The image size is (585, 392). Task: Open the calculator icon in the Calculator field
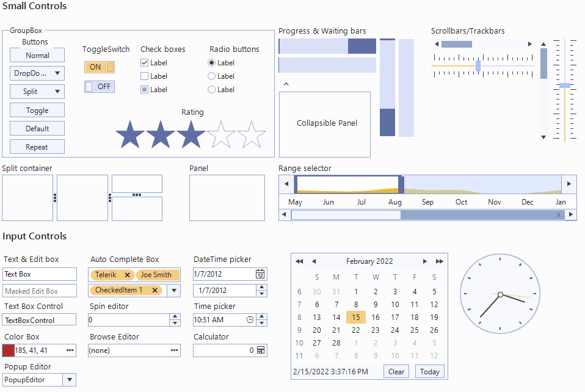click(x=261, y=350)
